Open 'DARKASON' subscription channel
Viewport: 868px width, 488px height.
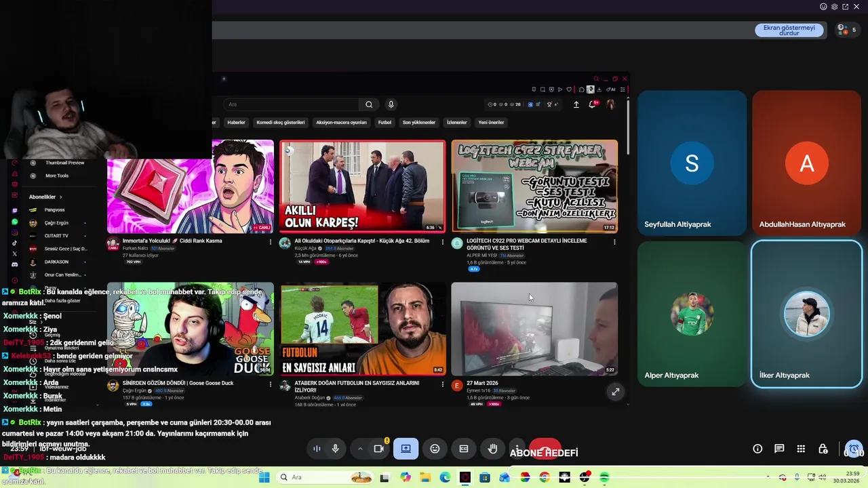[x=58, y=262]
